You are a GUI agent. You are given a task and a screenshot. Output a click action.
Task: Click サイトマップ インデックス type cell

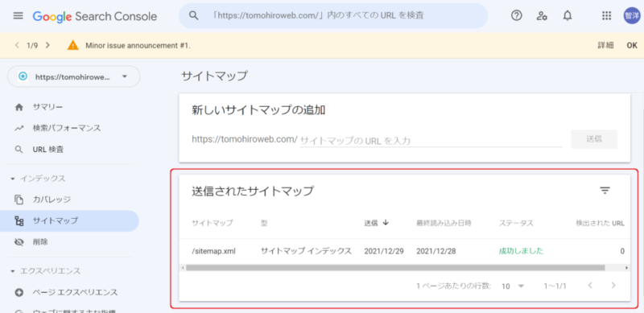point(306,250)
